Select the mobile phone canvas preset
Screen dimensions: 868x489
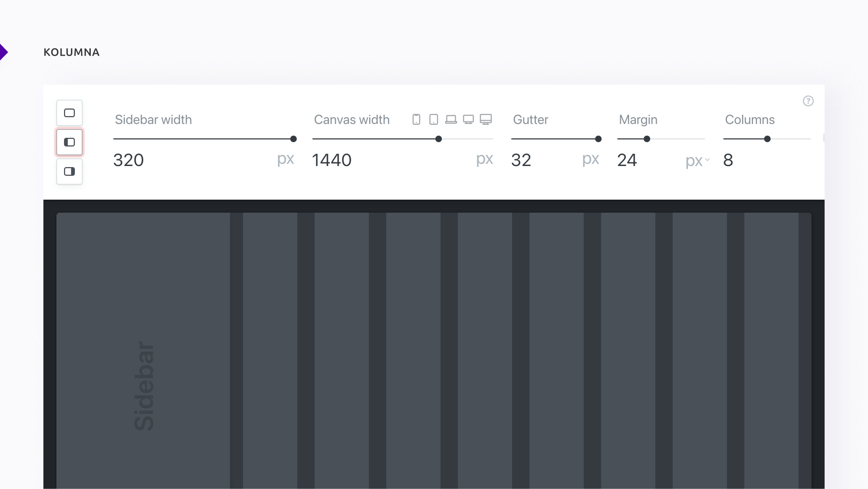pyautogui.click(x=416, y=119)
